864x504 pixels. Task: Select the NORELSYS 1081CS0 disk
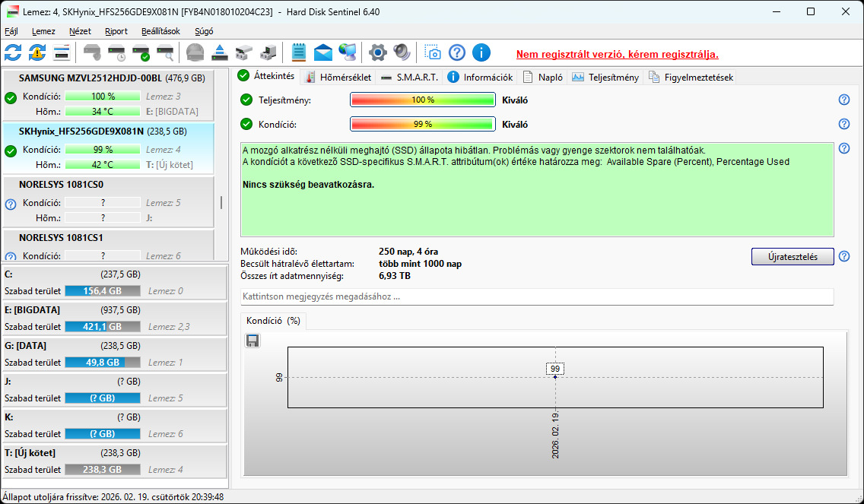(109, 201)
